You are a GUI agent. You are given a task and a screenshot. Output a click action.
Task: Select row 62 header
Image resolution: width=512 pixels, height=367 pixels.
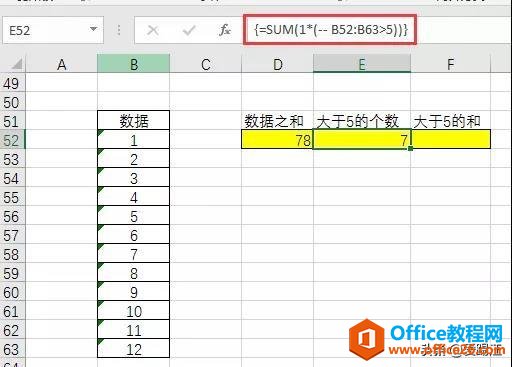coord(12,330)
